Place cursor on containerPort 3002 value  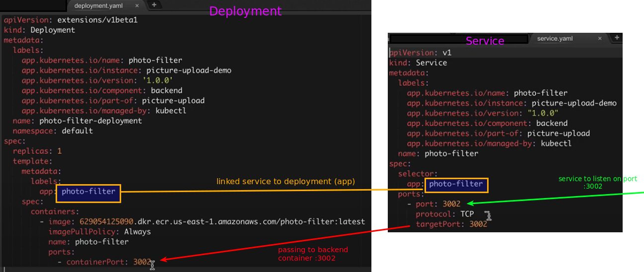coord(142,262)
